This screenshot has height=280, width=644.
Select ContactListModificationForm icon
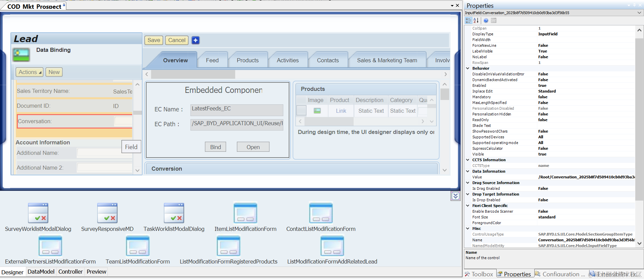[321, 213]
